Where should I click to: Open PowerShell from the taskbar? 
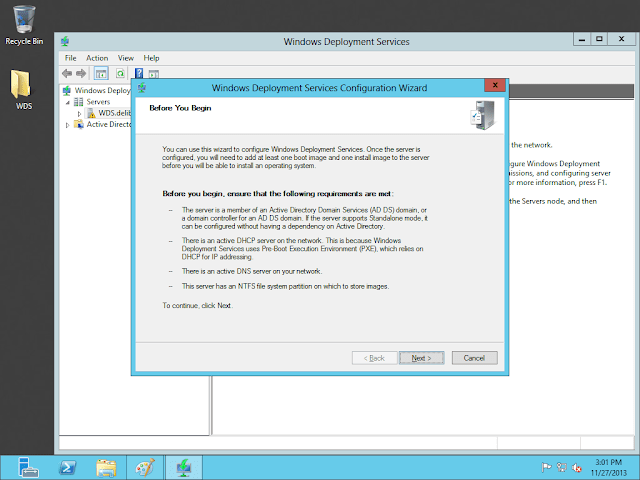pyautogui.click(x=66, y=466)
